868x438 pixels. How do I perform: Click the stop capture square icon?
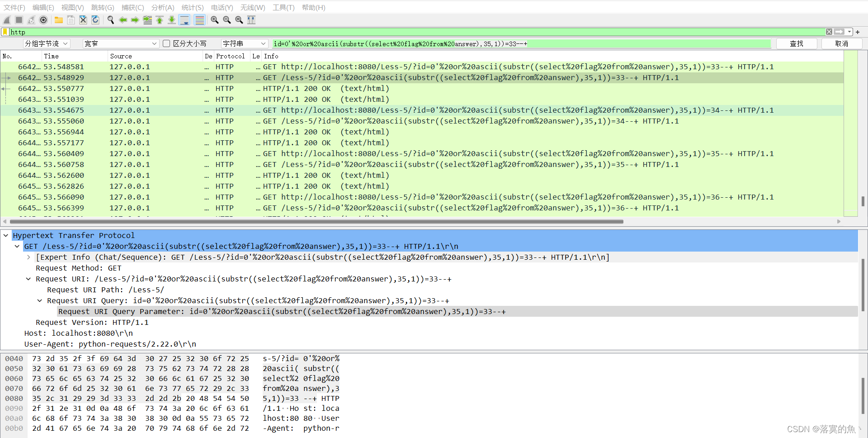tap(19, 20)
